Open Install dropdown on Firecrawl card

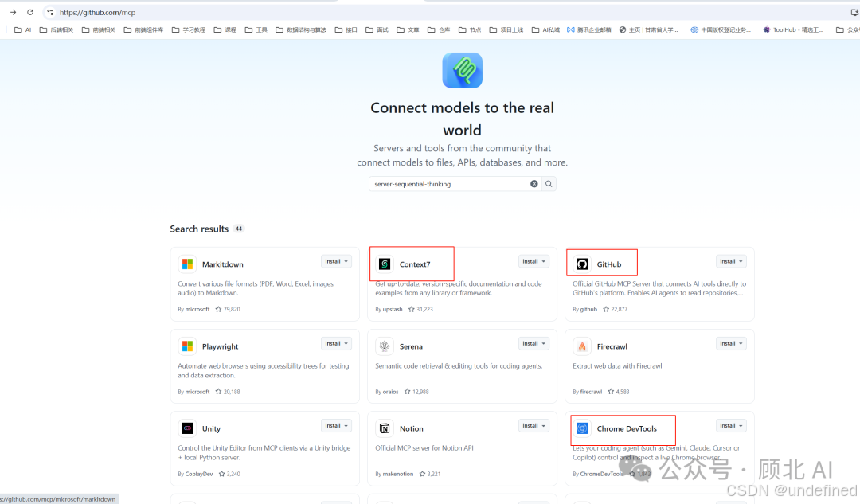(731, 344)
